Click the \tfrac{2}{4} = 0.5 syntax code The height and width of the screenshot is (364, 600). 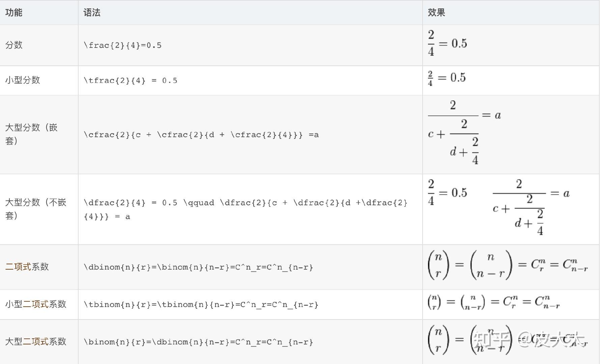pyautogui.click(x=131, y=81)
